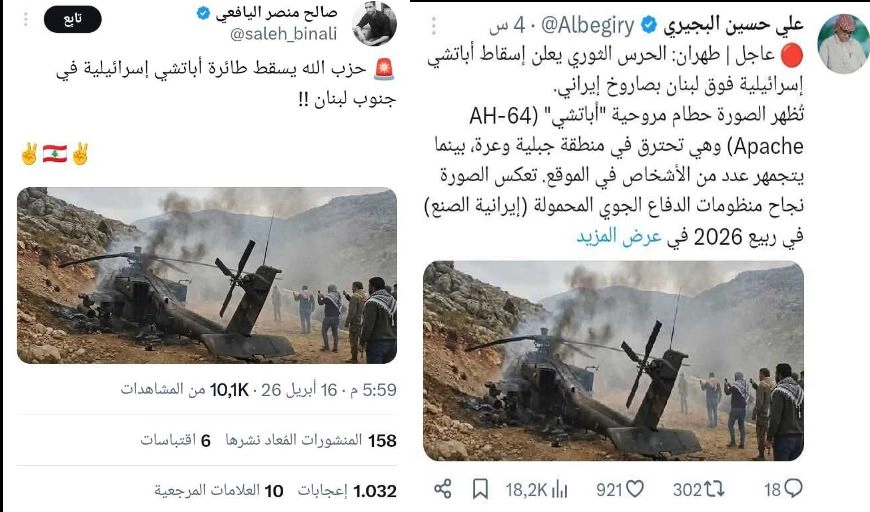The image size is (870, 512).
Task: View the 1.032 likes list
Action: (x=347, y=491)
